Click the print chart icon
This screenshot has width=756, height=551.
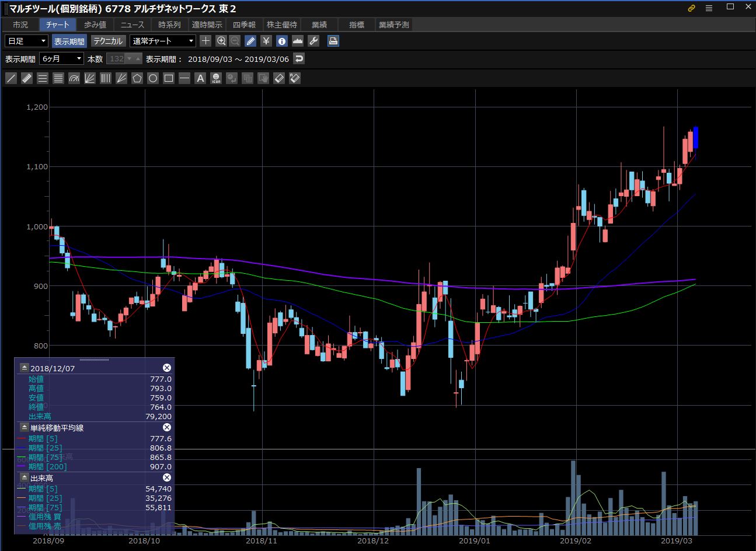coord(333,41)
